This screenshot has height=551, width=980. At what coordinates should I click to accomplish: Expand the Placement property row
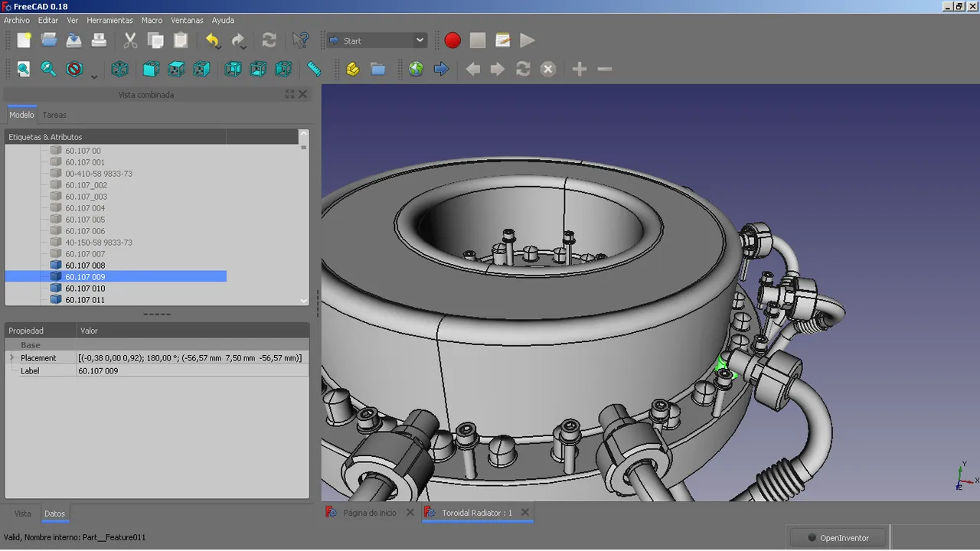(x=11, y=357)
